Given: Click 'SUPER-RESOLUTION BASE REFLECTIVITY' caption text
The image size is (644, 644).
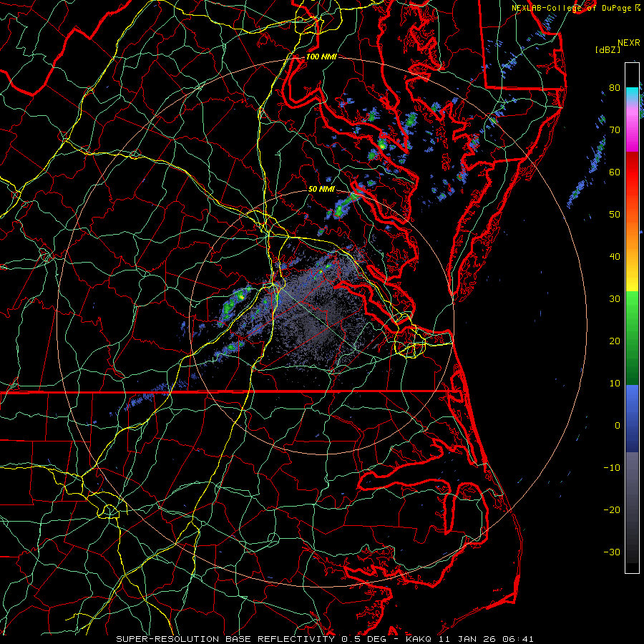Looking at the screenshot, I should click(x=225, y=639).
